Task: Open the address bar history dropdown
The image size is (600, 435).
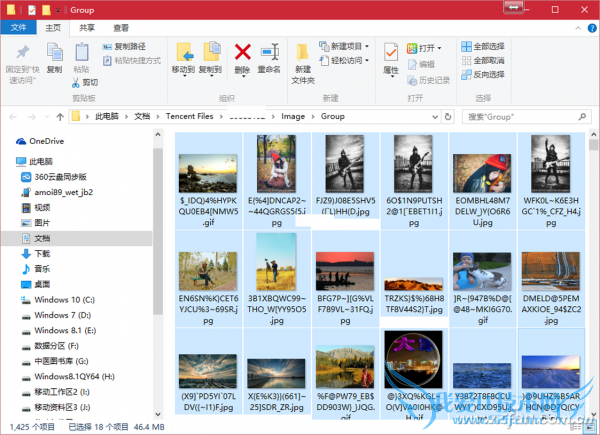Action: pos(438,117)
